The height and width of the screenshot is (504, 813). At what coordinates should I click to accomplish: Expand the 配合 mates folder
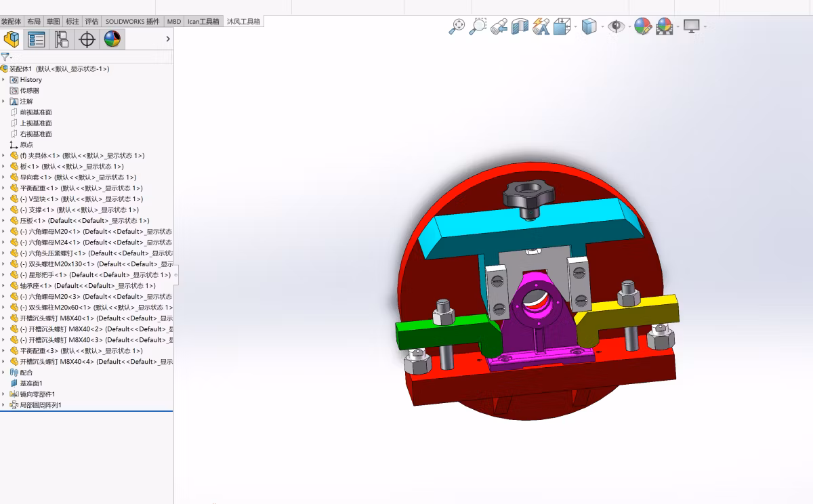pos(3,373)
